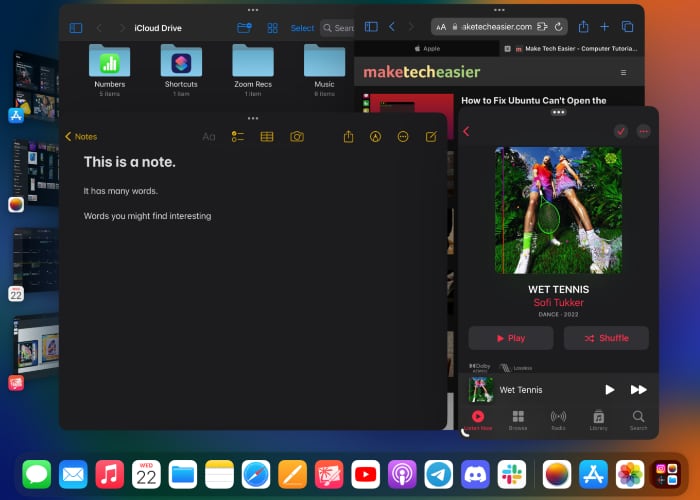Switch to the Apple tab in Safari

(x=427, y=49)
